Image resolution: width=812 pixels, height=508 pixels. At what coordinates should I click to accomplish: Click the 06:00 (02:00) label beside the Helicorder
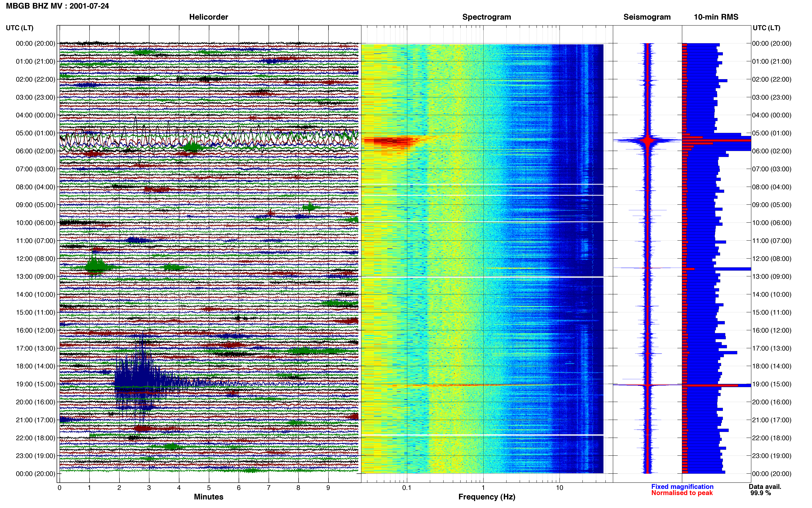pos(36,151)
